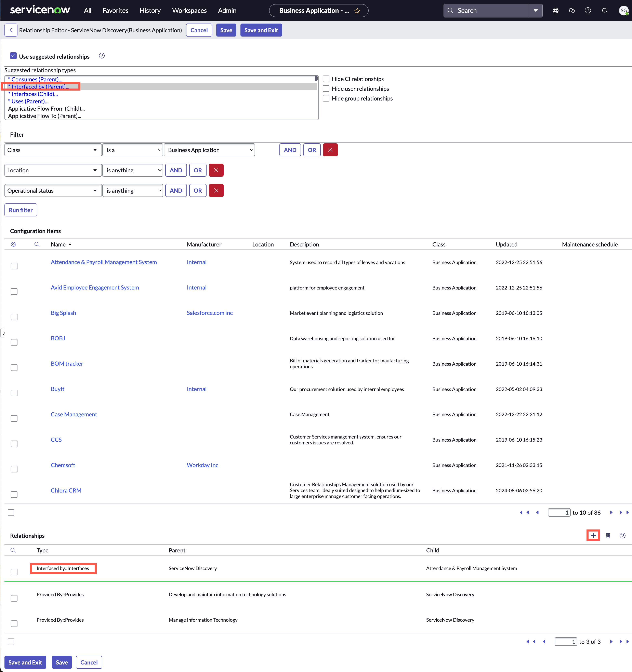Open the 'is a' operator dropdown
The height and width of the screenshot is (672, 632).
tap(133, 150)
